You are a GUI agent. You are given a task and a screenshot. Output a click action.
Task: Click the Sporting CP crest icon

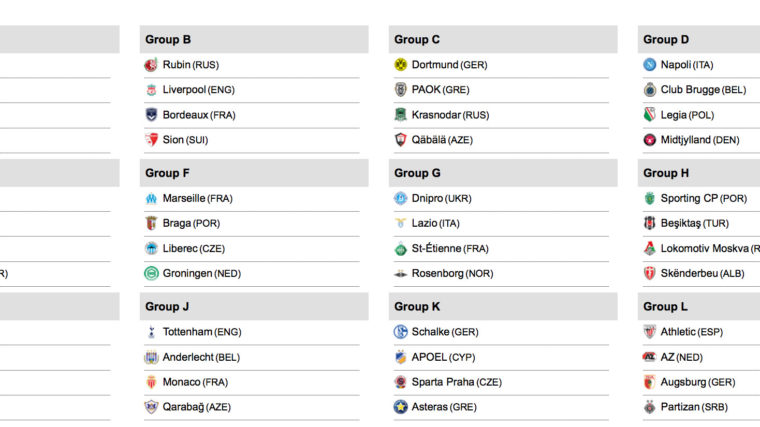pos(649,198)
